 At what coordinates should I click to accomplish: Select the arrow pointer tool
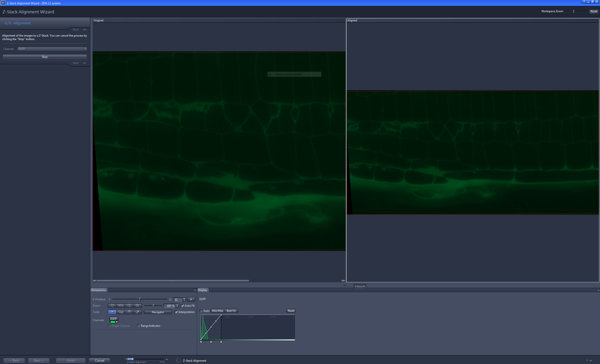112,312
